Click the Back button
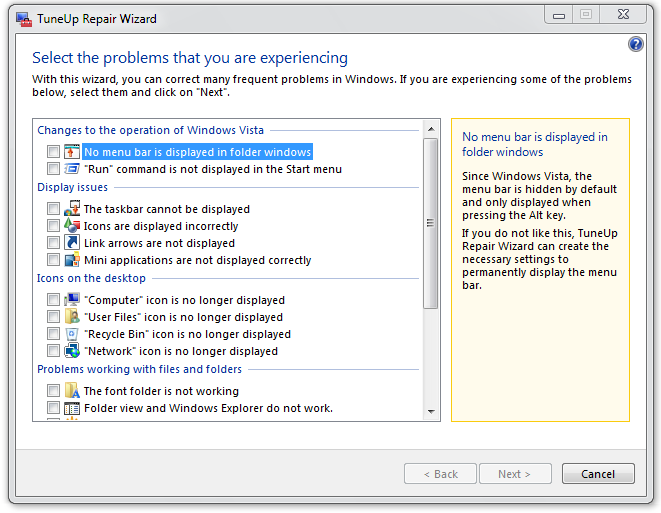The image size is (661, 513). (x=441, y=474)
